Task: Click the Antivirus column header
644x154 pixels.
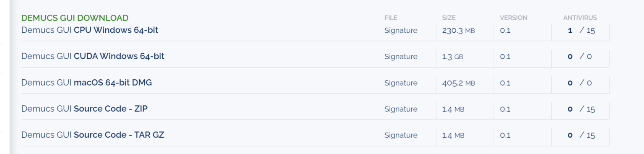Action: [580, 18]
